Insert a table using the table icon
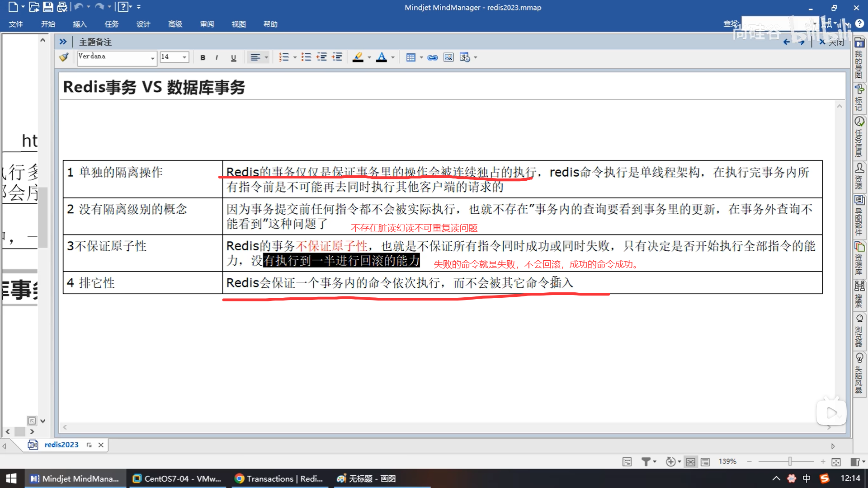868x488 pixels. (410, 57)
